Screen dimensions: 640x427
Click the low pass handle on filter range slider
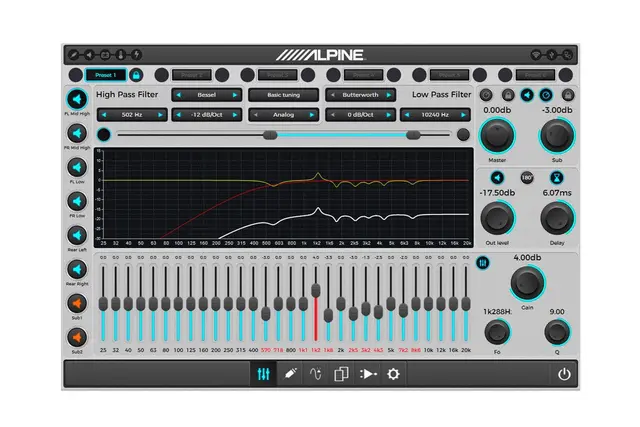pyautogui.click(x=413, y=135)
